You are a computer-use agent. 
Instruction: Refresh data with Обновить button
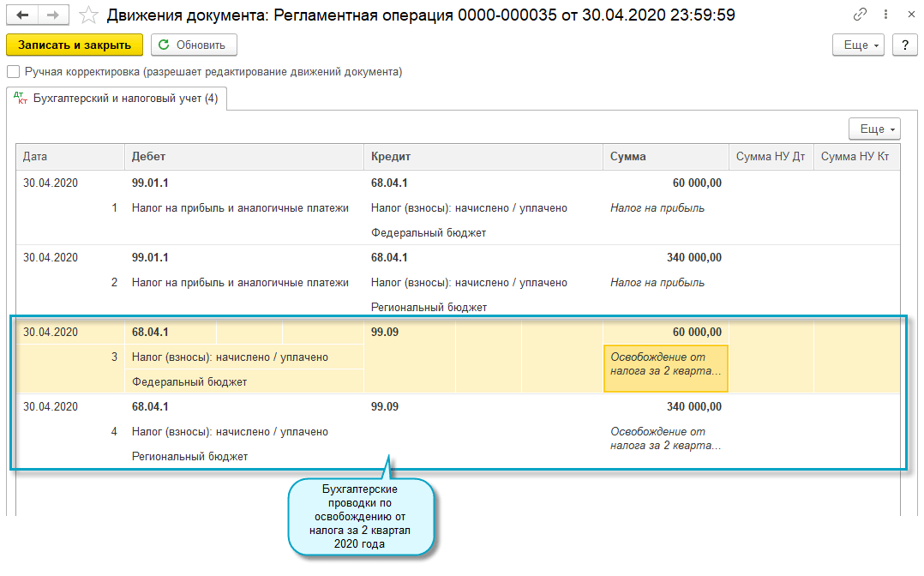[194, 45]
